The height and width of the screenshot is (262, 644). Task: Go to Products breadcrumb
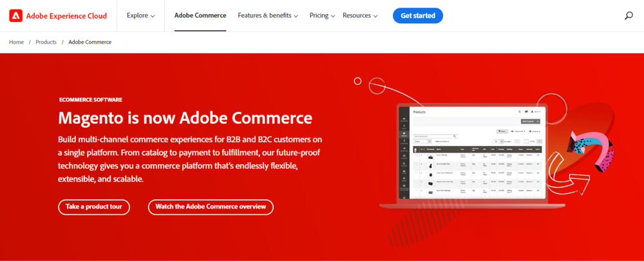(x=46, y=42)
